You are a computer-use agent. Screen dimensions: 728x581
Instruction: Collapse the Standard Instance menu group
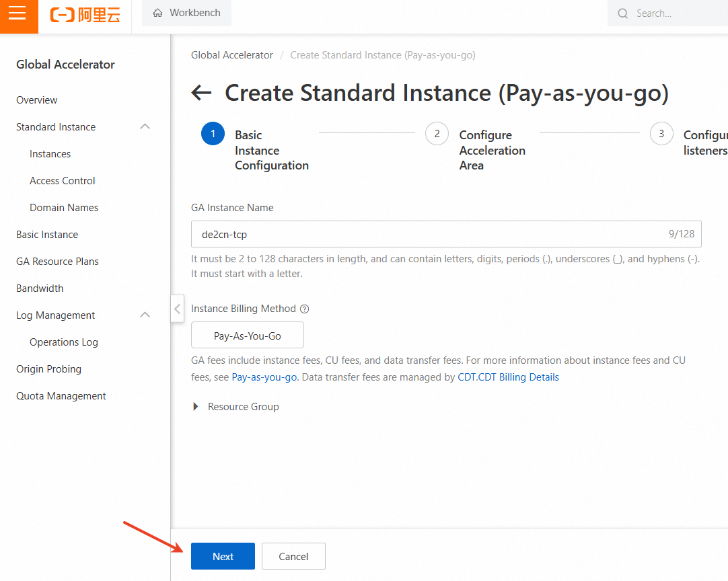pos(145,127)
